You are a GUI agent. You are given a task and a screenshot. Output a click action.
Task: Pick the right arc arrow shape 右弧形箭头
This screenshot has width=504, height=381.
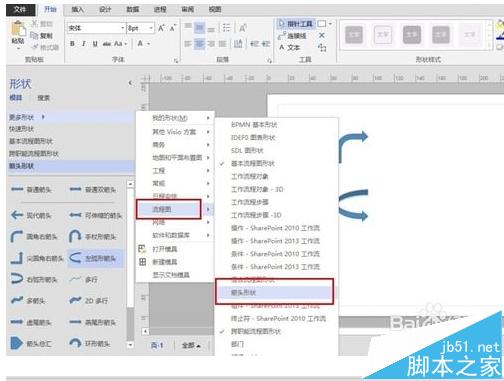[x=34, y=279]
